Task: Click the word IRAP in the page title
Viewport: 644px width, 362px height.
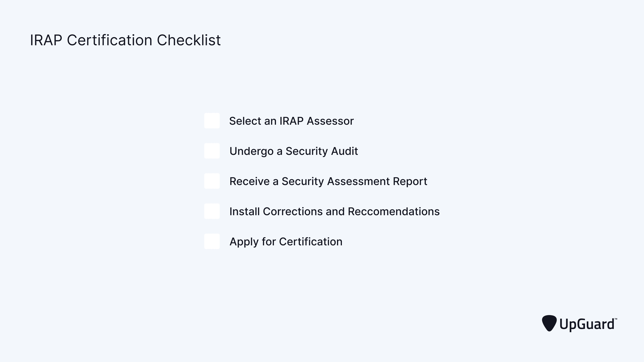Action: click(x=46, y=40)
